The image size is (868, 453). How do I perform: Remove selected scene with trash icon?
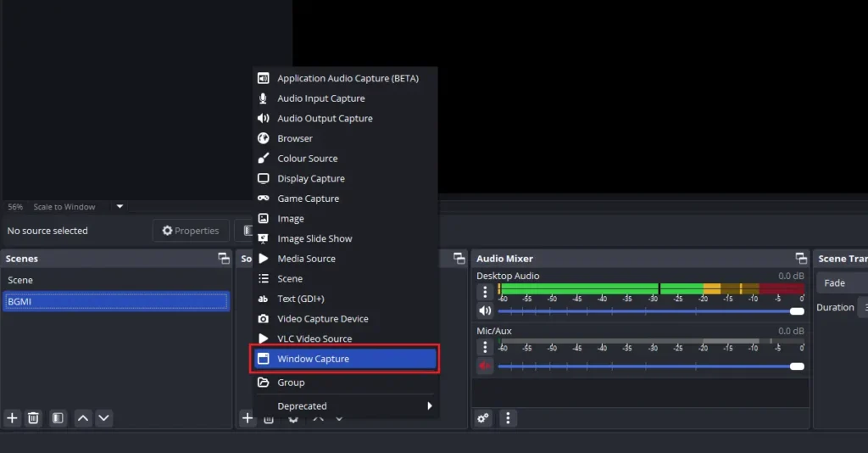tap(33, 418)
